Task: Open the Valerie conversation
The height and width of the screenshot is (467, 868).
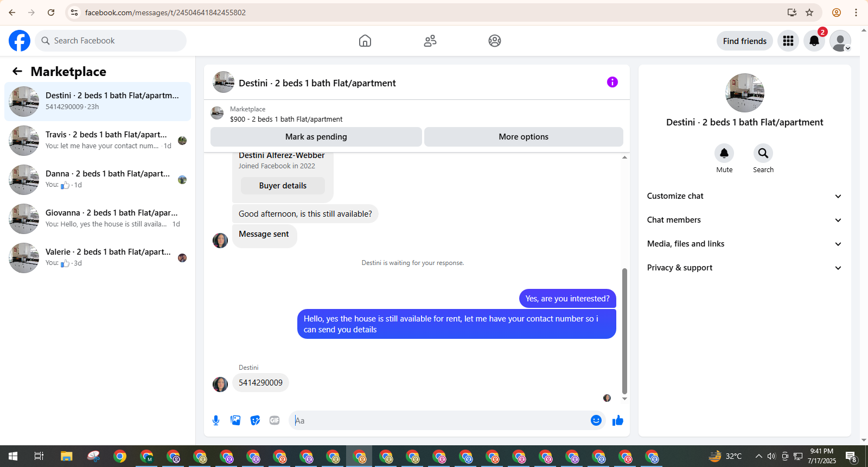Action: pos(98,258)
